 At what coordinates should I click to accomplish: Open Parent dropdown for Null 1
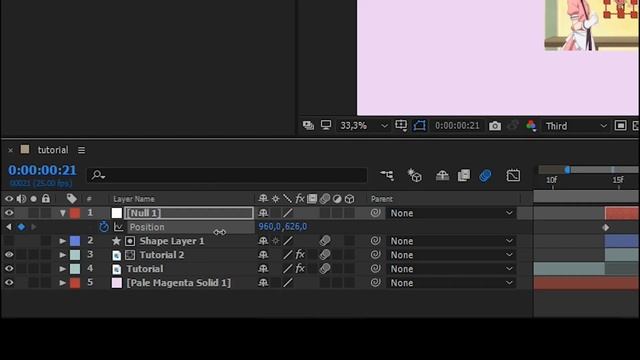[x=451, y=213]
